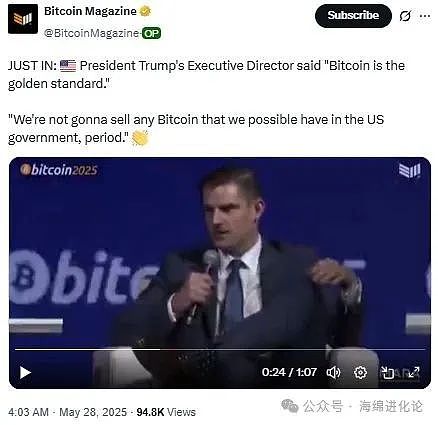438x425 pixels.
Task: Open the @BitcoinMagazine handle link
Action: (91, 33)
